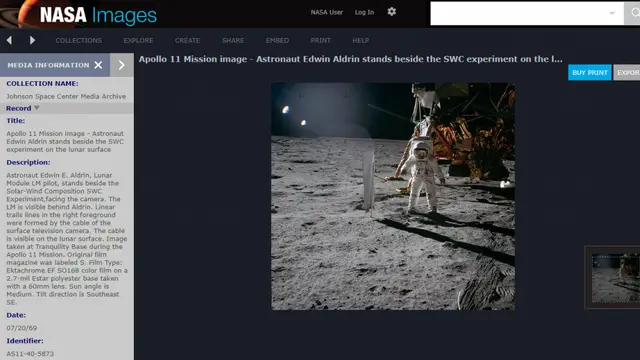640x360 pixels.
Task: Click the NASA Images logo
Action: pos(98,15)
